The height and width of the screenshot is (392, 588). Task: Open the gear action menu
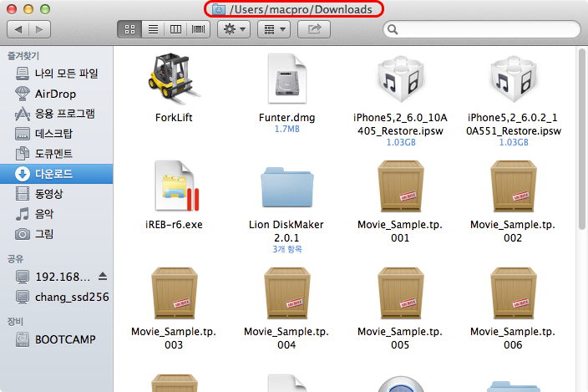coord(235,29)
